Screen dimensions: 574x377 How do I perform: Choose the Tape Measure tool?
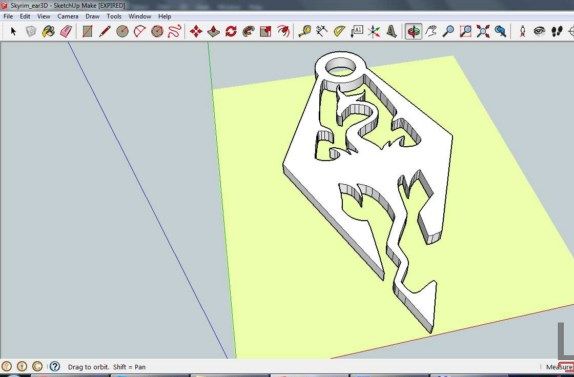305,31
